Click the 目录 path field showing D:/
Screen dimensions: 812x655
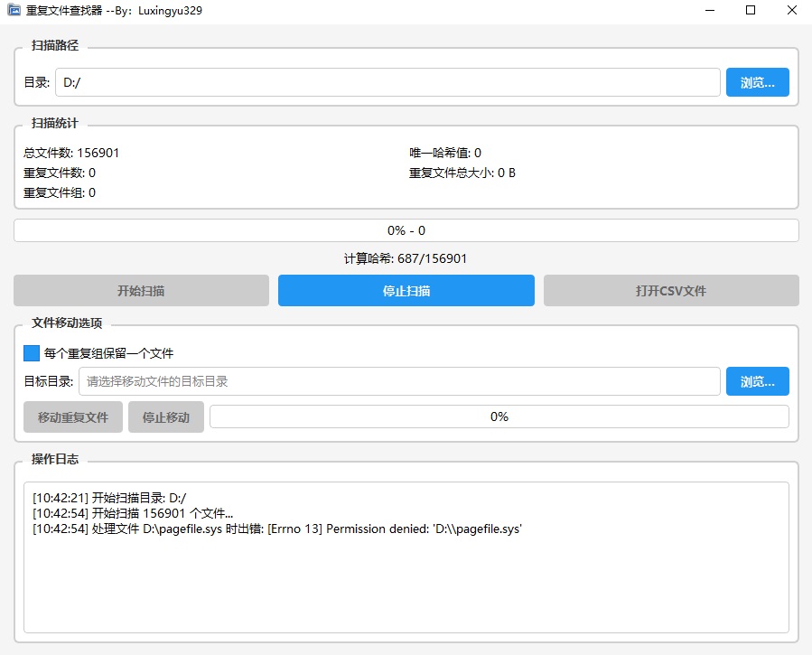(387, 82)
